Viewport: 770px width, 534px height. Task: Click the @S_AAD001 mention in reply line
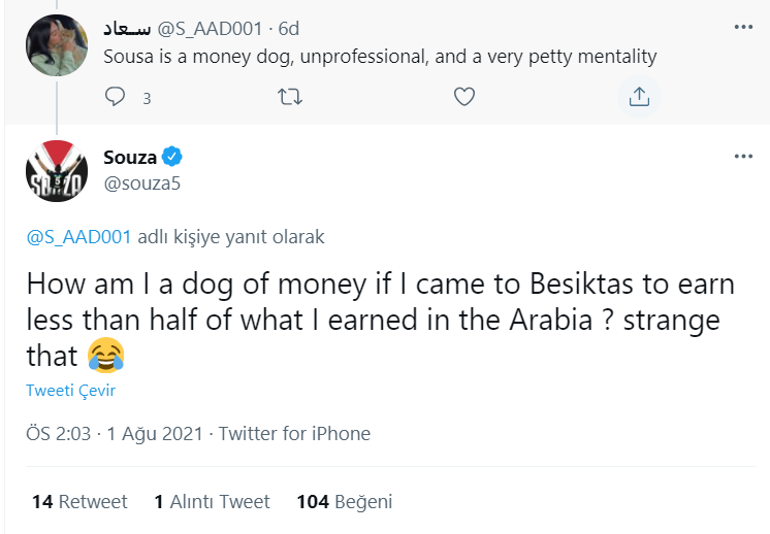point(79,237)
